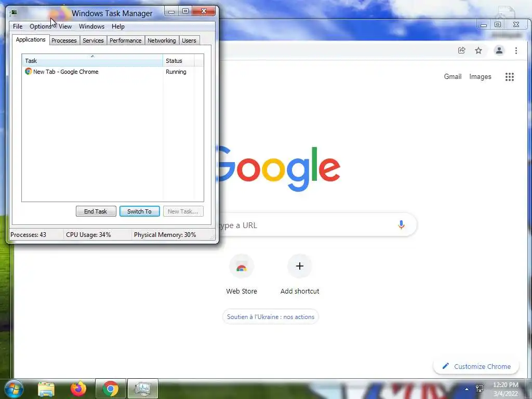
Task: Click the Task Manager title bar icon
Action: (x=13, y=13)
